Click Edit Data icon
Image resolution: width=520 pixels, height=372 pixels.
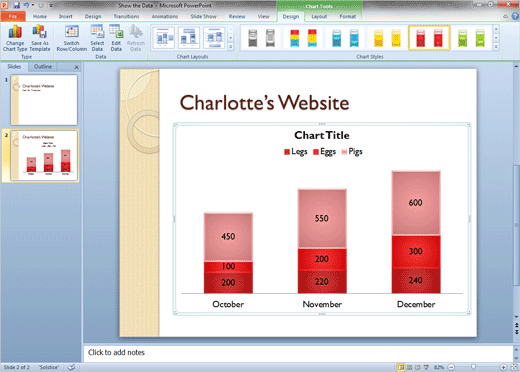click(116, 38)
